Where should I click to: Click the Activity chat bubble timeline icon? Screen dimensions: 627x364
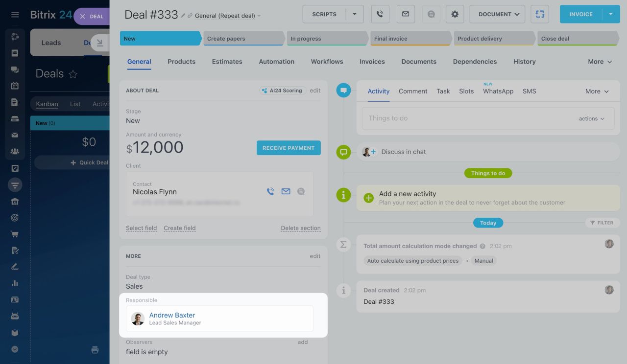pyautogui.click(x=343, y=90)
